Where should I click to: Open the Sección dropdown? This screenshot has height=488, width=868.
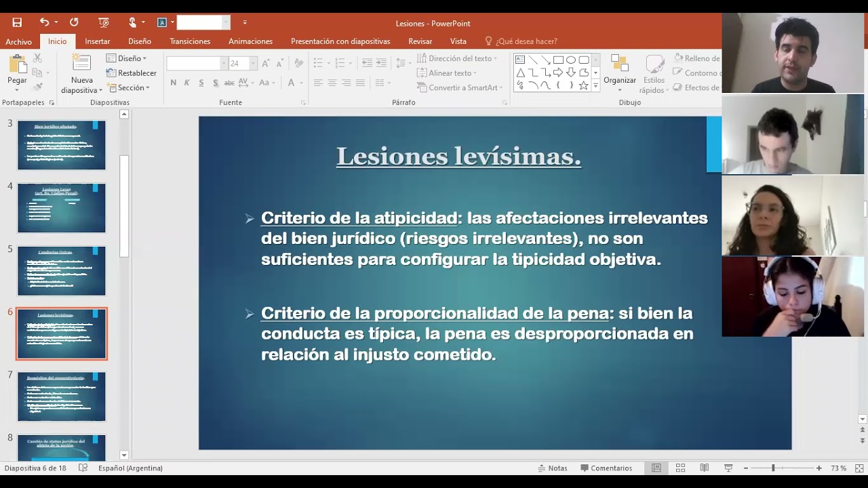(x=127, y=87)
